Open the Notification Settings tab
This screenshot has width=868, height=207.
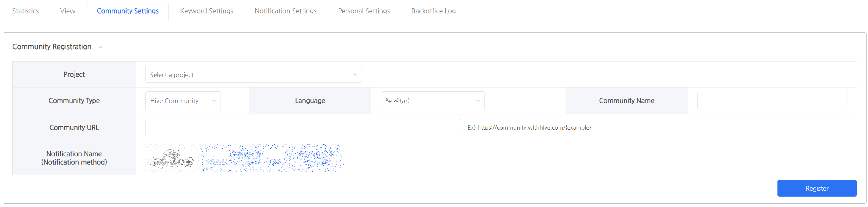point(285,11)
